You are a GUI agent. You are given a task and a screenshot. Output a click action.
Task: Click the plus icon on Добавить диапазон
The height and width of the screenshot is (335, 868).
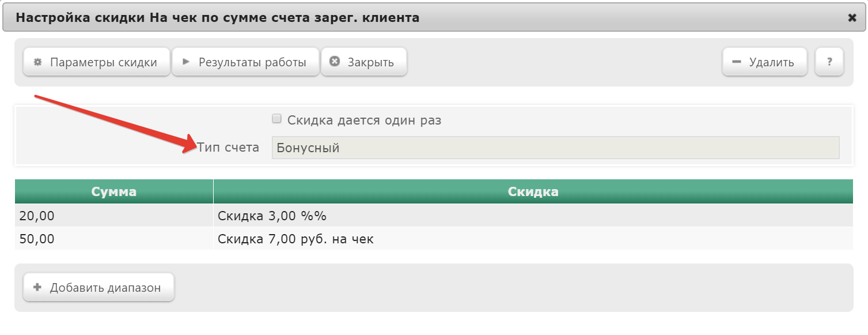(37, 287)
